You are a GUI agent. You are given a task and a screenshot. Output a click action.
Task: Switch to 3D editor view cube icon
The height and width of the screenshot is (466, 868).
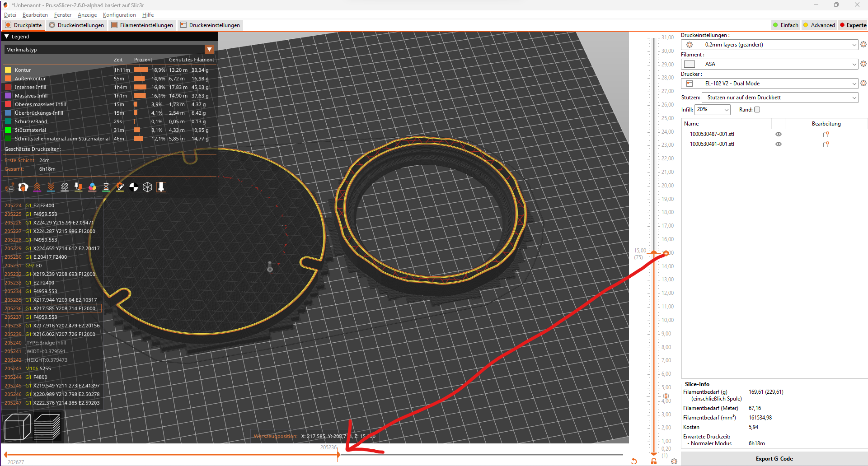[x=17, y=426]
